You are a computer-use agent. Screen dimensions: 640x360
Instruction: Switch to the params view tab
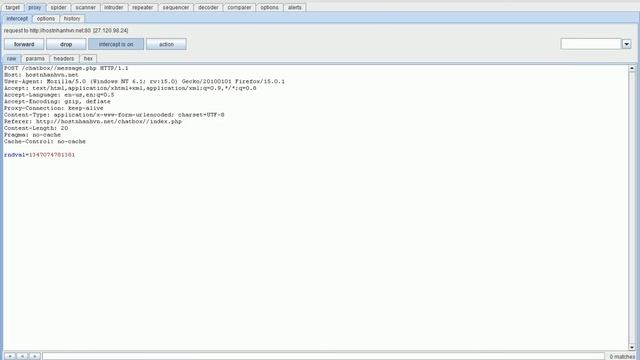pos(35,59)
